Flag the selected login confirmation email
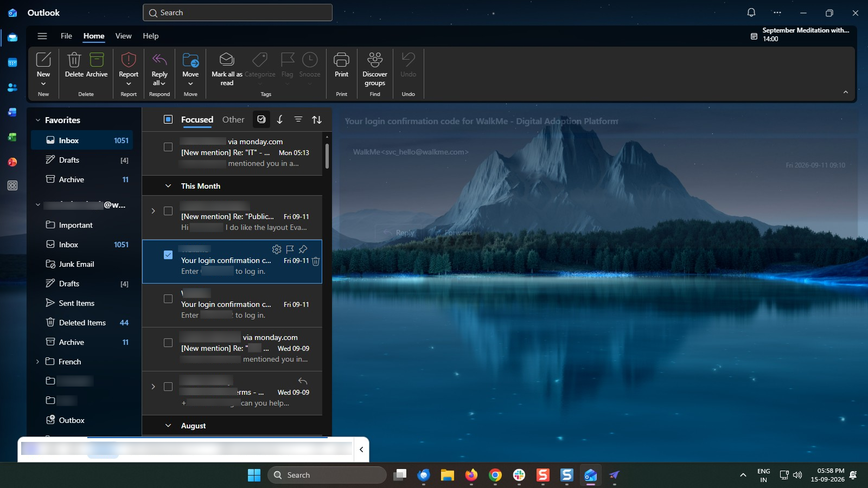 pos(290,249)
